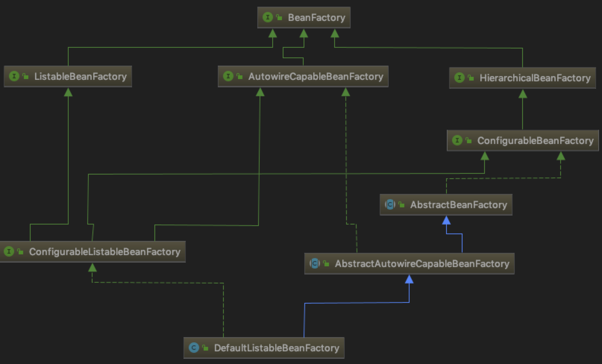The image size is (602, 364).
Task: Select the ListableBeanFactory node
Action: tap(68, 76)
